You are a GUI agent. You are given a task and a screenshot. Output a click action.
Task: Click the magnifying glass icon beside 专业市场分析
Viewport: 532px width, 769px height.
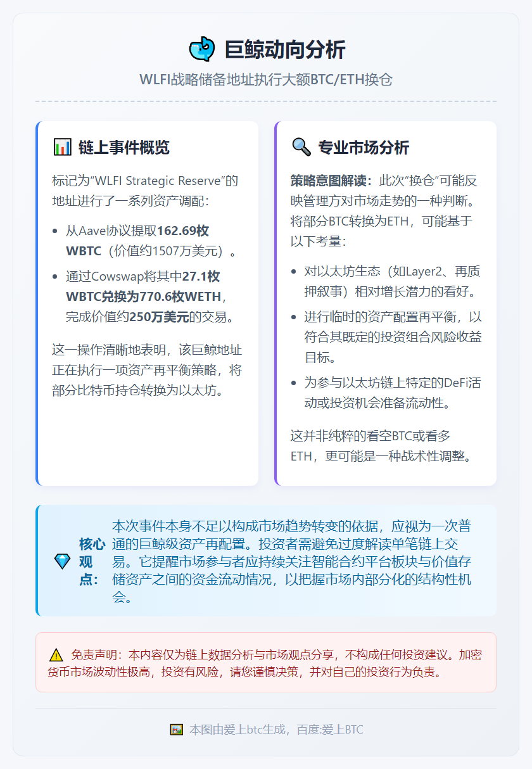[x=301, y=148]
